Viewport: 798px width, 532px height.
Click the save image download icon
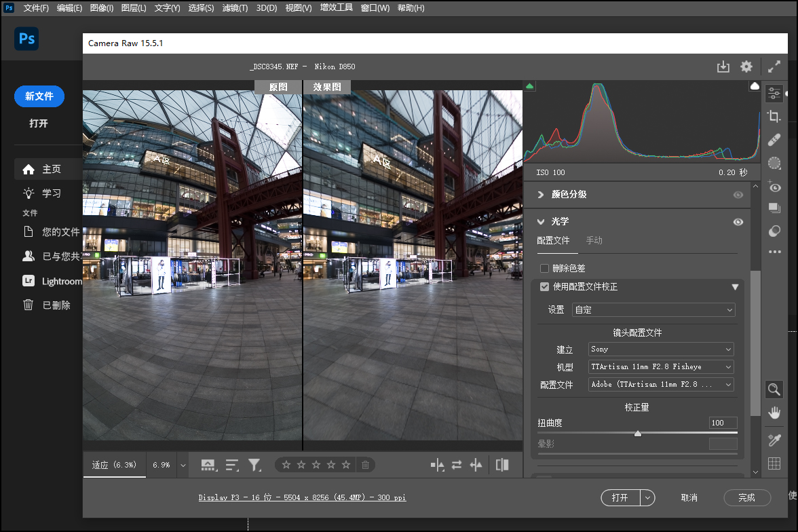click(723, 66)
